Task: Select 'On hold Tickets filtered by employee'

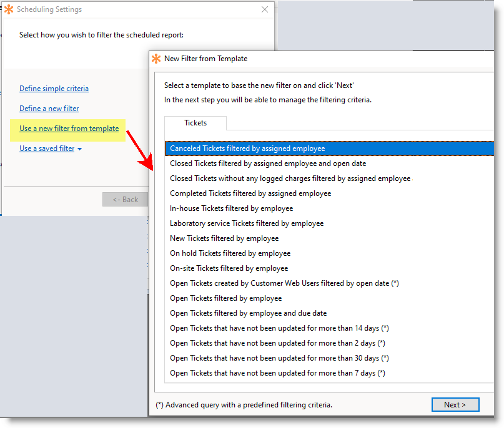Action: (x=230, y=253)
